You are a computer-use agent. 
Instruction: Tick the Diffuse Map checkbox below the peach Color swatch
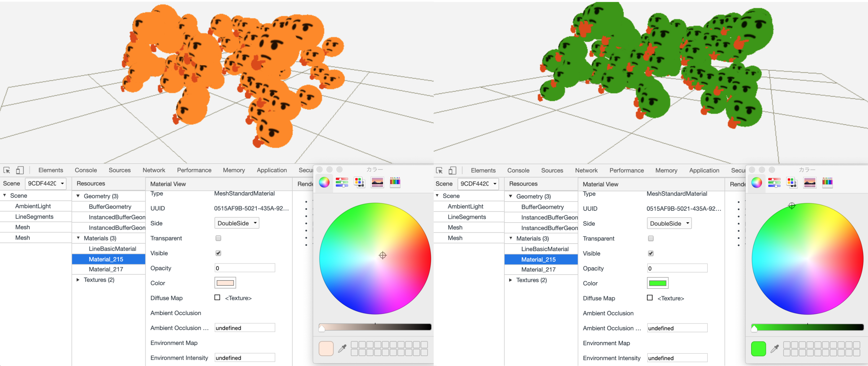[x=217, y=297]
